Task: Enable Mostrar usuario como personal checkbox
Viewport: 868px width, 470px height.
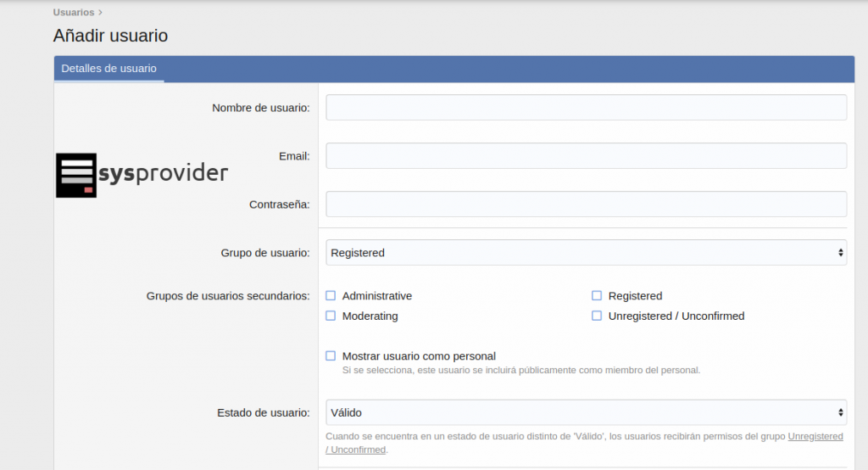Action: tap(331, 356)
